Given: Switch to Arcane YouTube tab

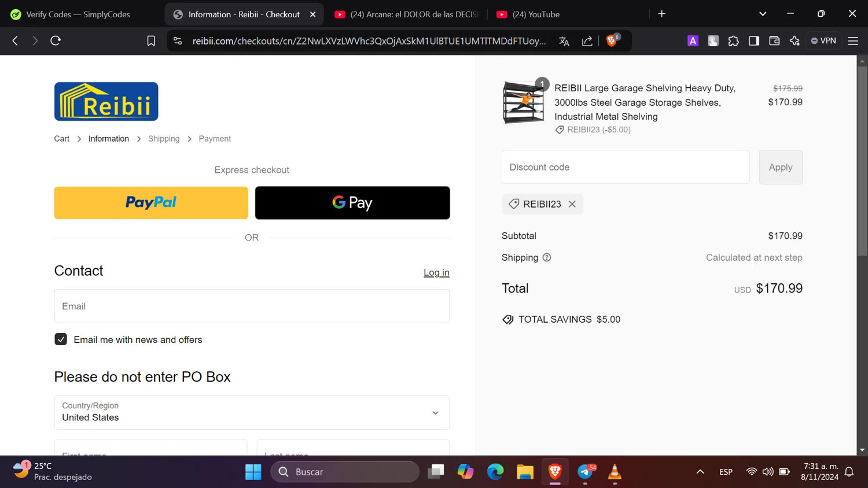Looking at the screenshot, I should click(x=406, y=14).
